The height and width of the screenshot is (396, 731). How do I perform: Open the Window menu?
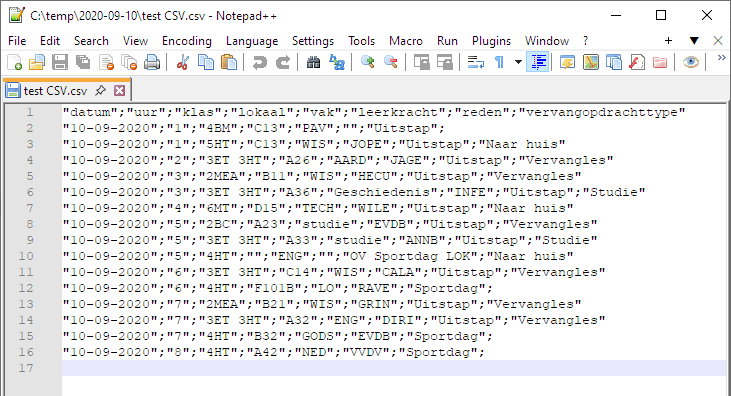(x=547, y=41)
